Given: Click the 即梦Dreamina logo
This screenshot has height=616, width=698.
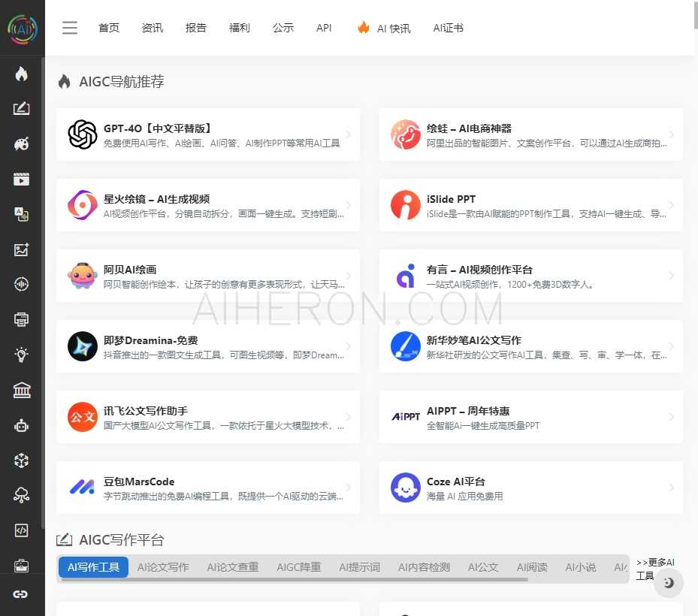Looking at the screenshot, I should click(x=83, y=346).
